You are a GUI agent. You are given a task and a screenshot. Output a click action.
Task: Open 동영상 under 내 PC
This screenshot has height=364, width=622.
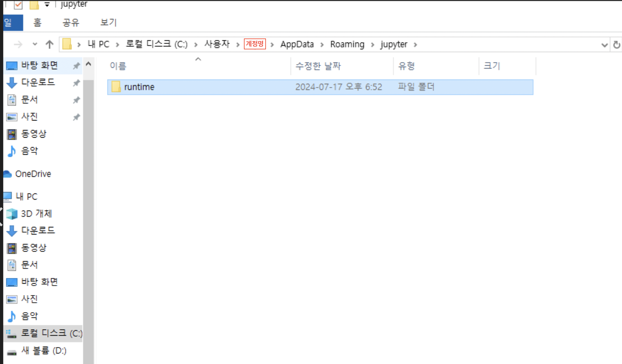pyautogui.click(x=34, y=248)
